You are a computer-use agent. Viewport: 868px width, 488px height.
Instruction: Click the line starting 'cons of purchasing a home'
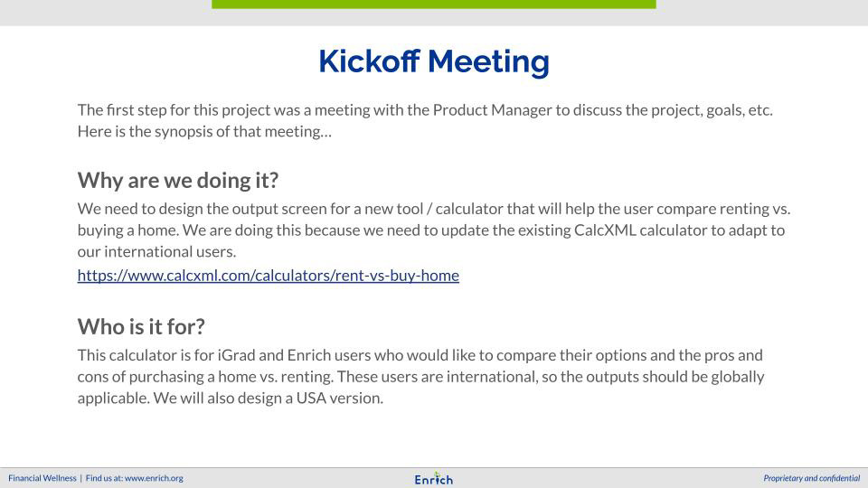click(x=420, y=377)
